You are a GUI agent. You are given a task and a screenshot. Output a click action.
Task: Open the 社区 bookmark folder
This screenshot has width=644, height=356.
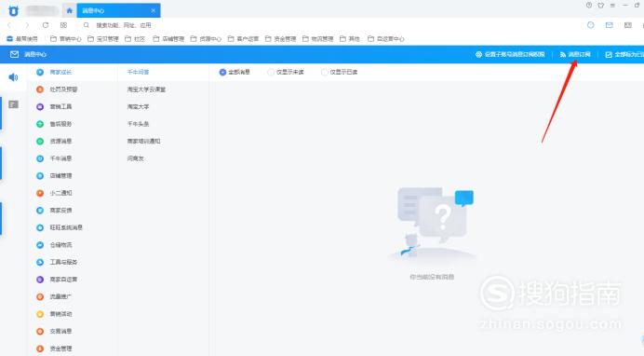point(135,38)
